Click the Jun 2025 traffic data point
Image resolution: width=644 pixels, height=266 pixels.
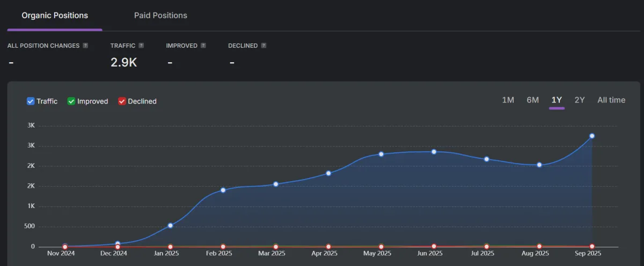pyautogui.click(x=434, y=152)
